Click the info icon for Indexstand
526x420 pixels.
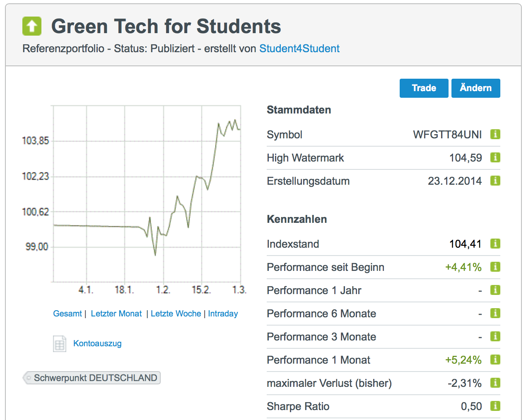click(495, 244)
